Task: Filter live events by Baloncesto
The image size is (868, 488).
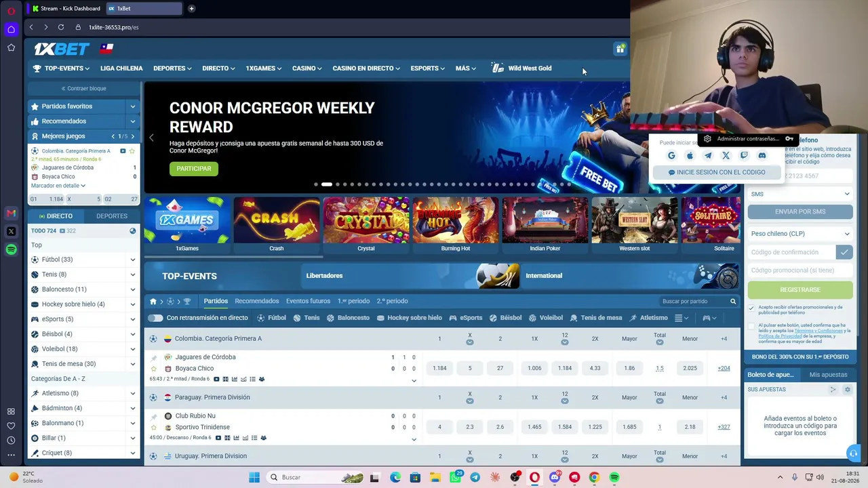Action: click(349, 318)
